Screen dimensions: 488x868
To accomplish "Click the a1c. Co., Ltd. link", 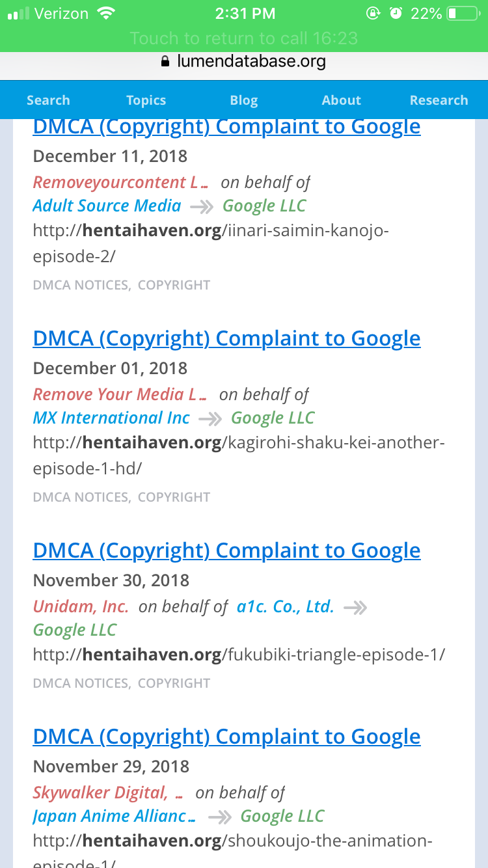I will tap(285, 606).
